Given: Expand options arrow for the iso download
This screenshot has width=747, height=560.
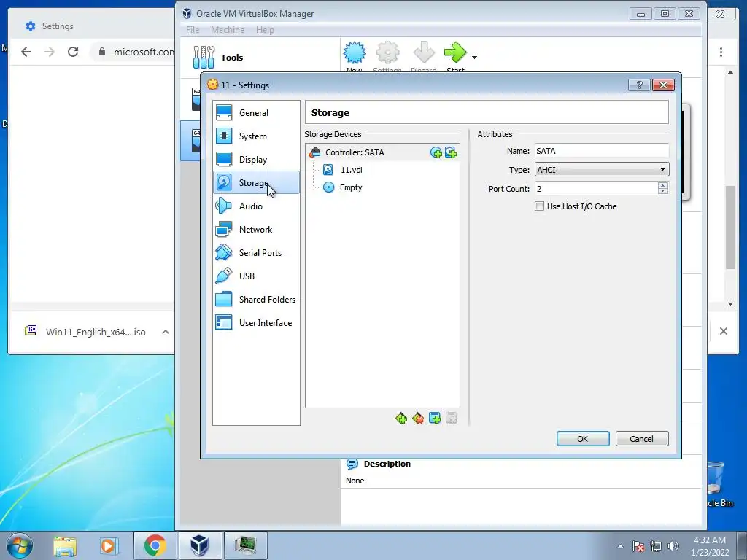Looking at the screenshot, I should (166, 332).
